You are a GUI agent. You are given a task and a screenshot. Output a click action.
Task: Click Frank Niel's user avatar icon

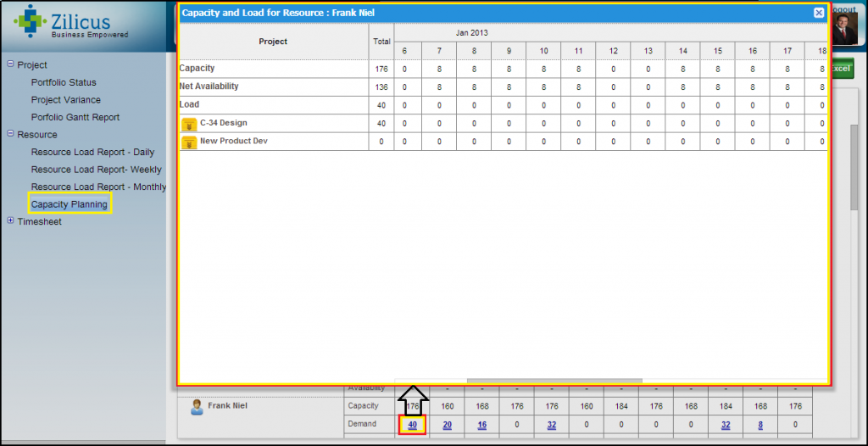pyautogui.click(x=197, y=406)
